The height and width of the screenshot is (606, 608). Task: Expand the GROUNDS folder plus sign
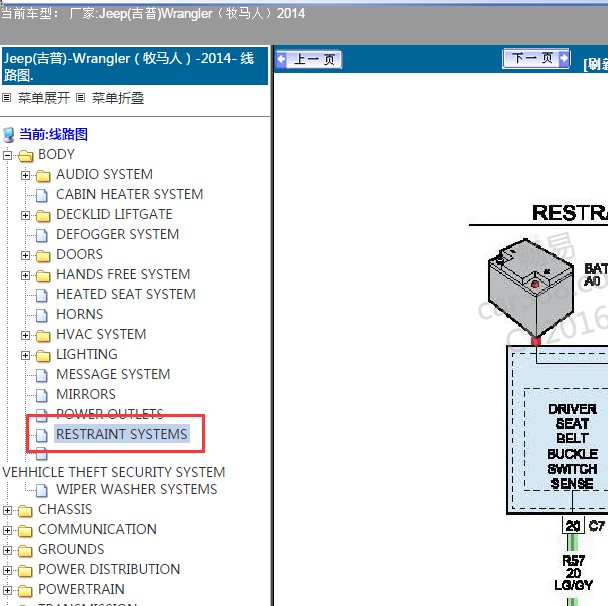coord(7,551)
